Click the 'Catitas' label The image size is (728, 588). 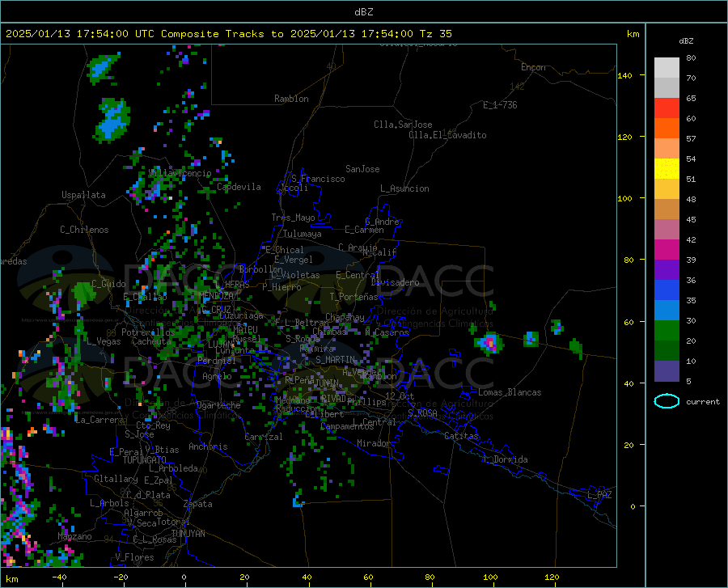461,436
